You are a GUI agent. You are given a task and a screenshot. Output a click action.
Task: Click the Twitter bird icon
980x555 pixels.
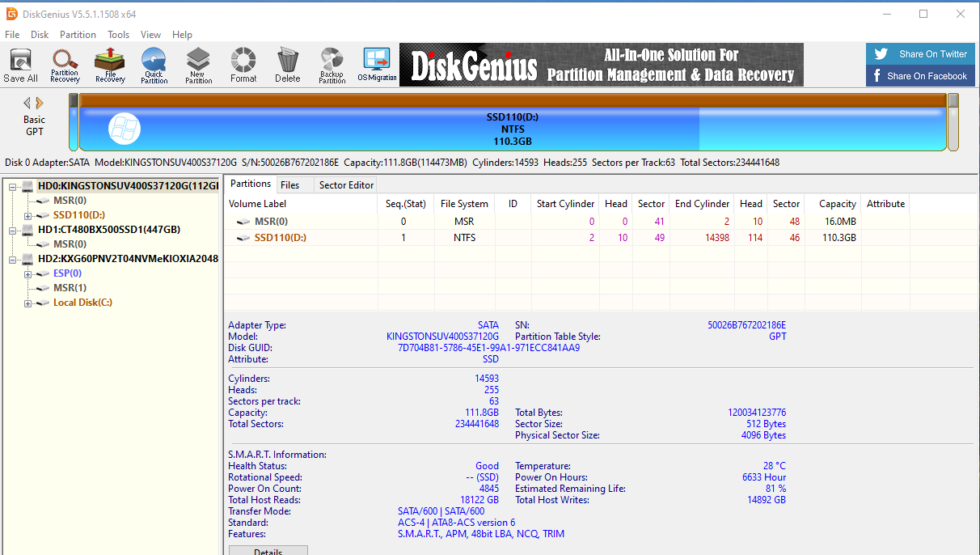[x=881, y=54]
